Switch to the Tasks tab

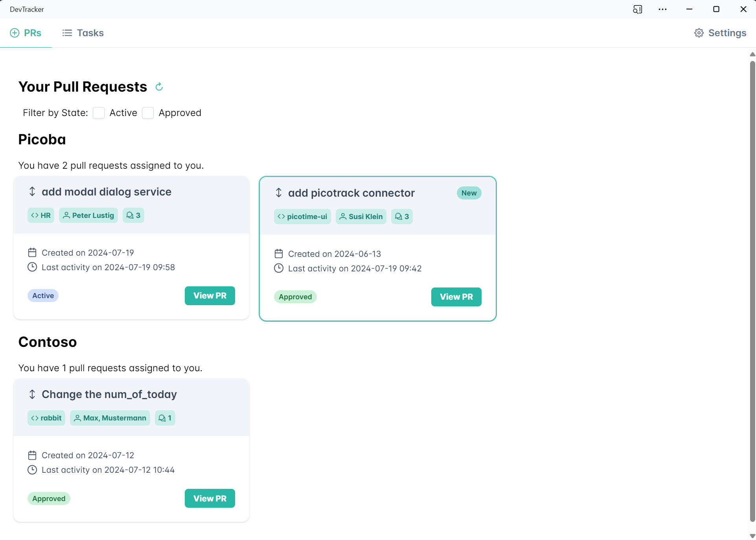pos(83,33)
